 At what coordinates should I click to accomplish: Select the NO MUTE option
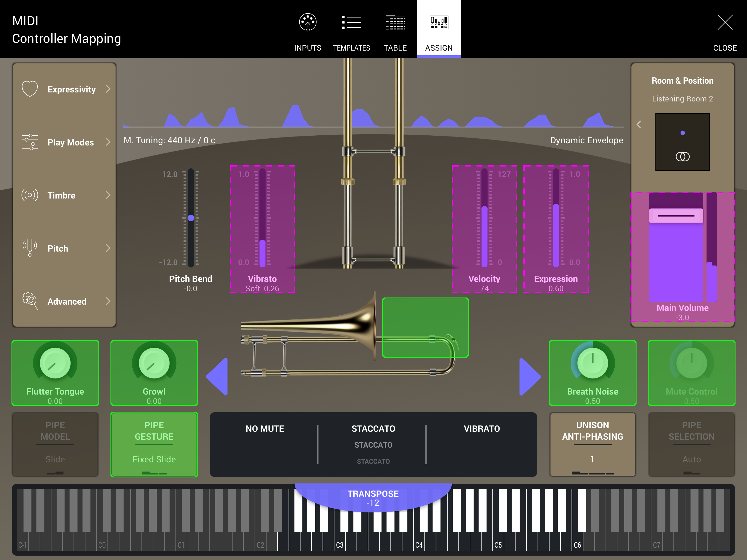[x=265, y=428]
